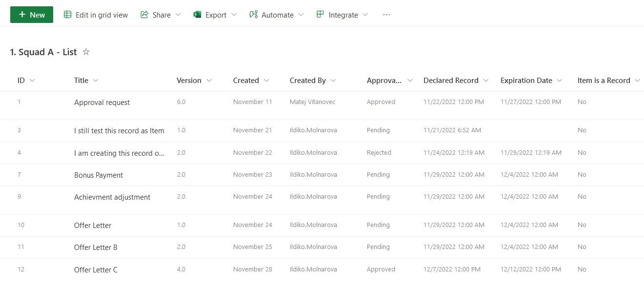Click created date November 25
Viewport: 644px width, 289px height.
pos(253,247)
